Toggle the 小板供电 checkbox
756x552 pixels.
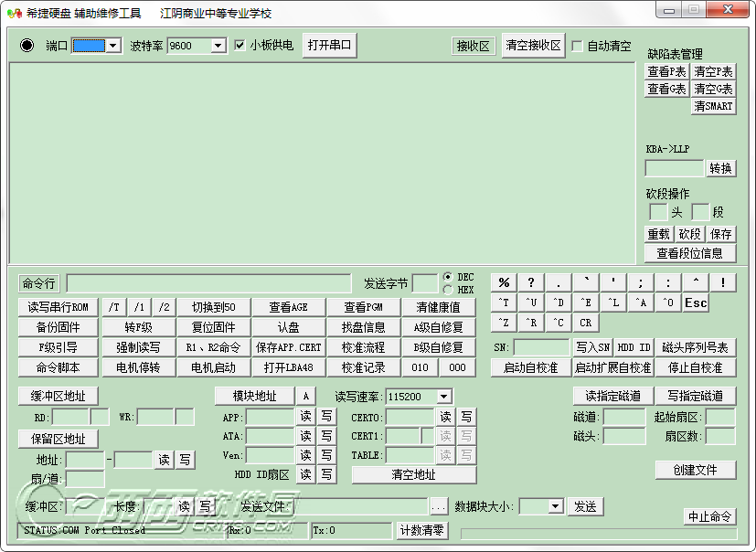pos(240,46)
